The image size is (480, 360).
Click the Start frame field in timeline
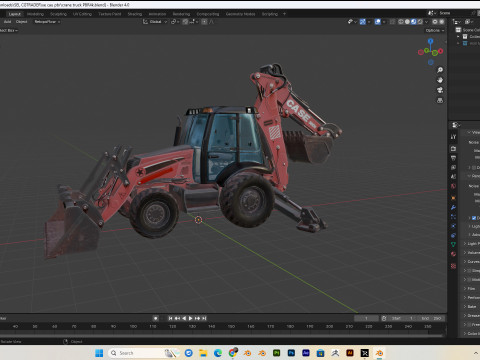tap(403, 318)
